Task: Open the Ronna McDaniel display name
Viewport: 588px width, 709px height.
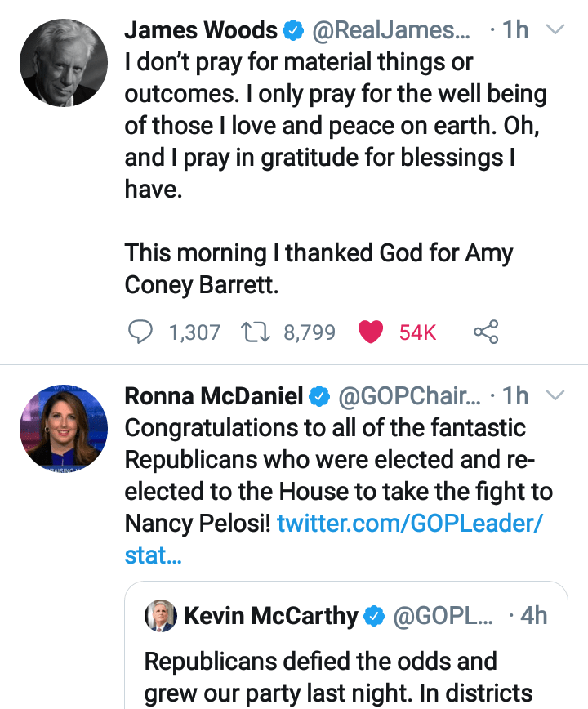Action: point(214,396)
